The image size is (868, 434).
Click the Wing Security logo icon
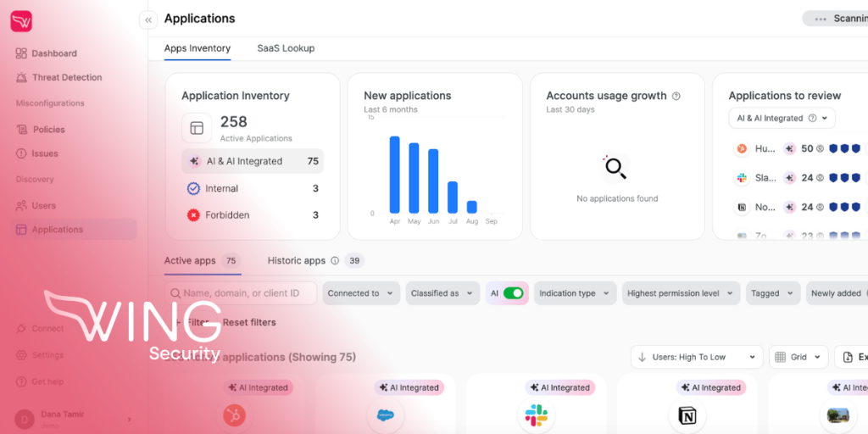[x=21, y=21]
